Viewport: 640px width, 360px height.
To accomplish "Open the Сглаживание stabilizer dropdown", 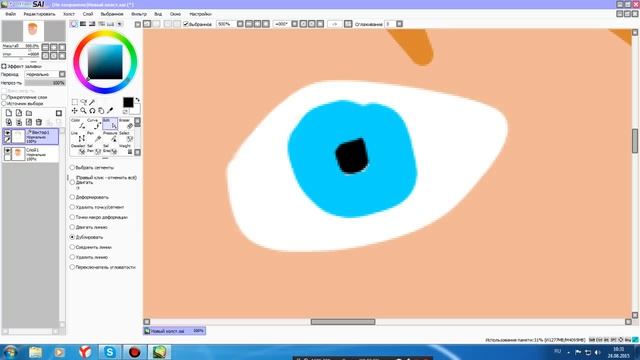I will 399,24.
